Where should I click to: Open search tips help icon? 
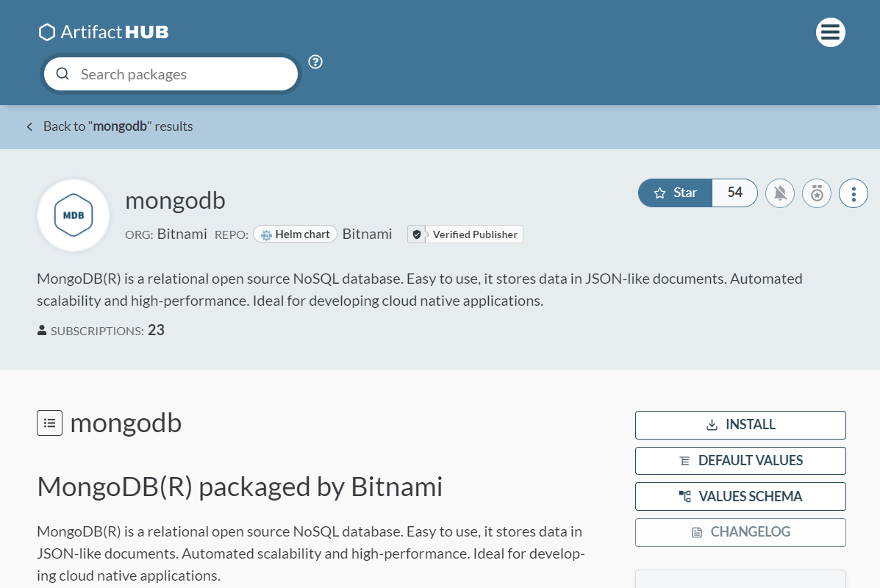315,62
